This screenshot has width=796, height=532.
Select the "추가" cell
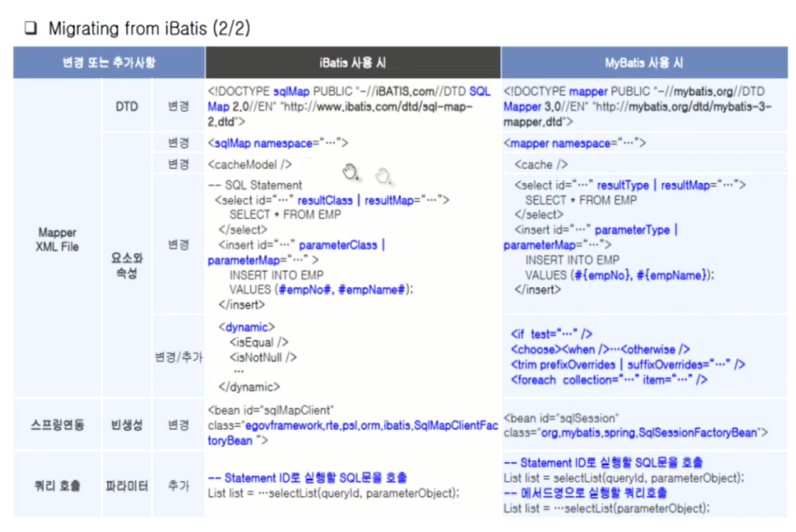pos(179,486)
